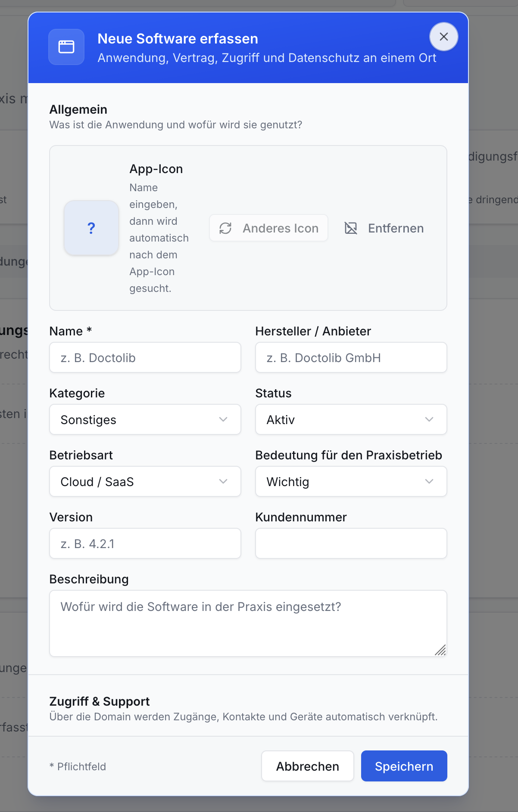Click the Entfernen button
Screen dimensions: 518x812
(x=384, y=228)
